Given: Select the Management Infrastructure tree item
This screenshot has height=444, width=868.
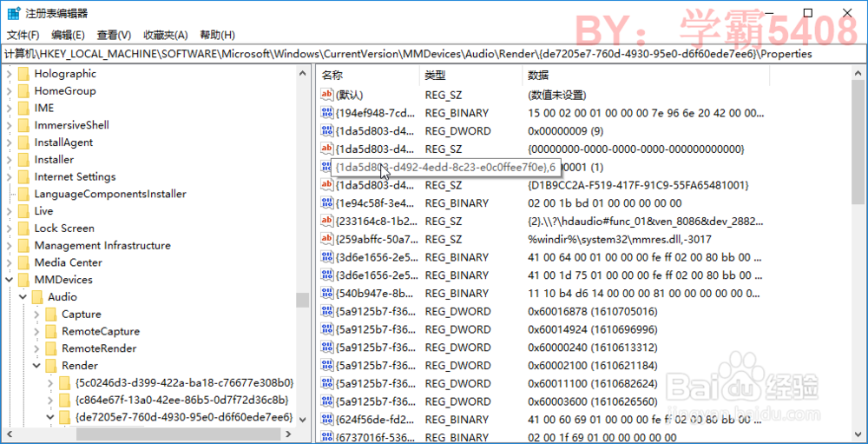Looking at the screenshot, I should [102, 246].
